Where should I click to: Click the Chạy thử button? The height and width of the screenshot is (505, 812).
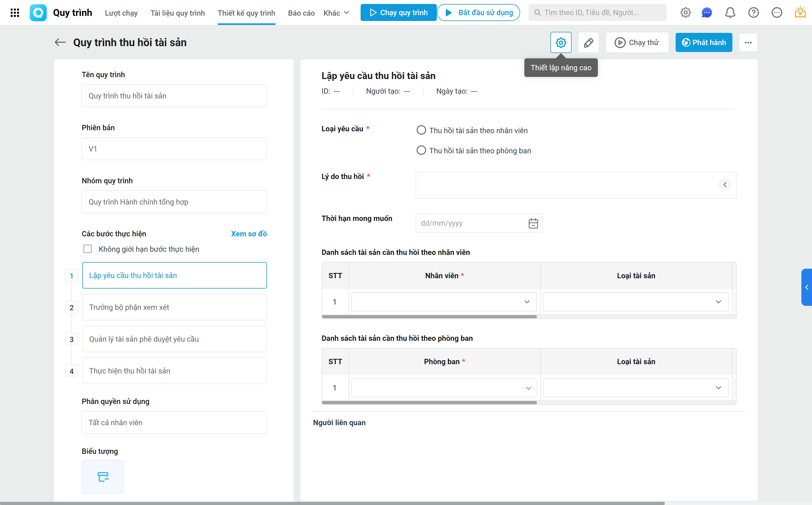pyautogui.click(x=637, y=42)
